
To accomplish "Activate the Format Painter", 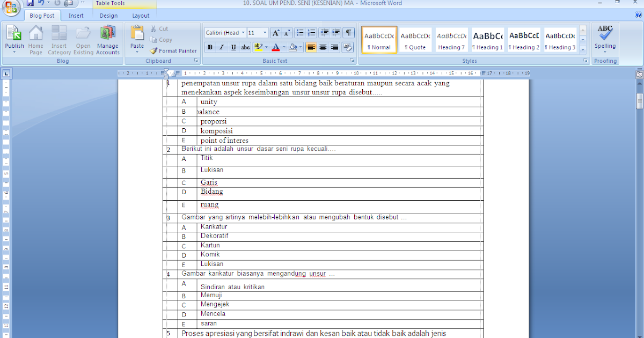I will 173,51.
